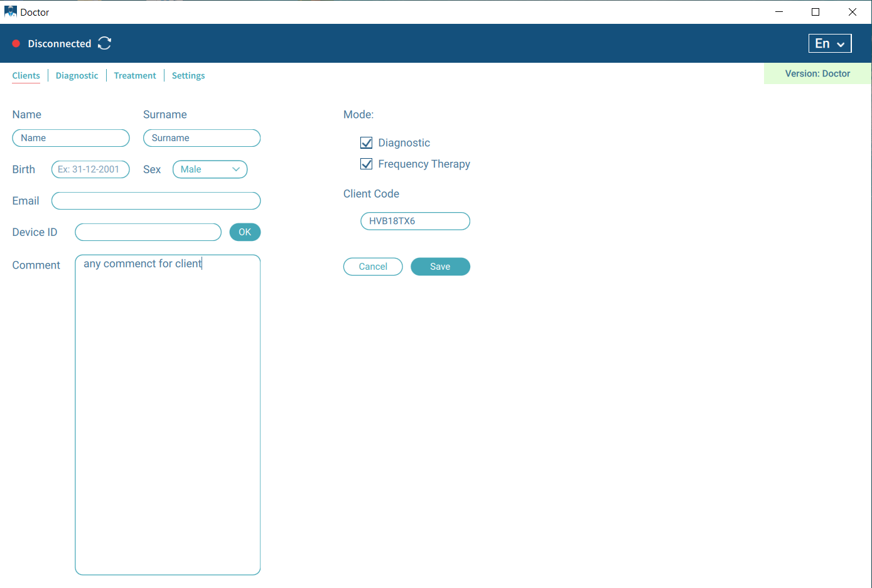Click into the Surname text field
872x588 pixels.
pos(202,138)
